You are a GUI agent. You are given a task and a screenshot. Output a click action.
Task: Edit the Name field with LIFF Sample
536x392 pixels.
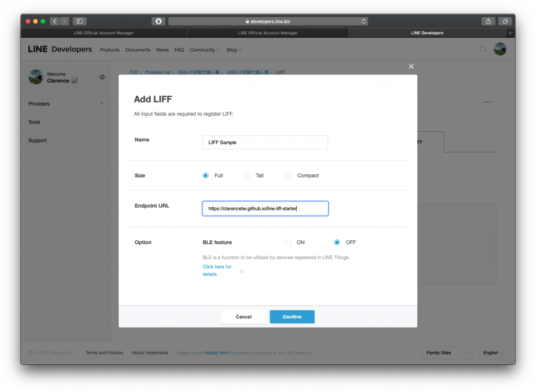(265, 142)
